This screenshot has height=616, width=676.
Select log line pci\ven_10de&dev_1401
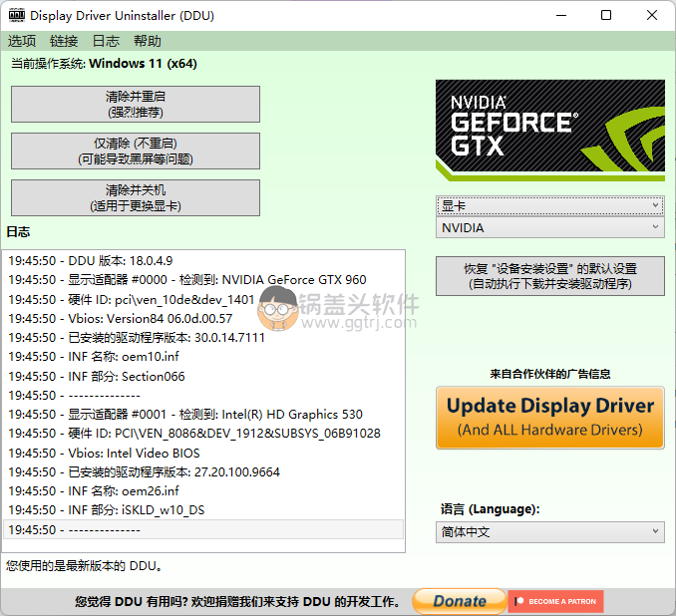tap(203, 299)
